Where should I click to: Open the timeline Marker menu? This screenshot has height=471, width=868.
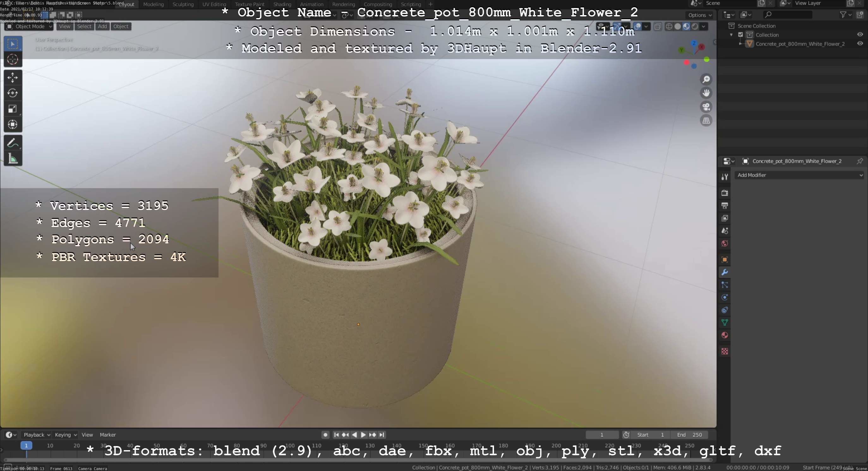(108, 435)
